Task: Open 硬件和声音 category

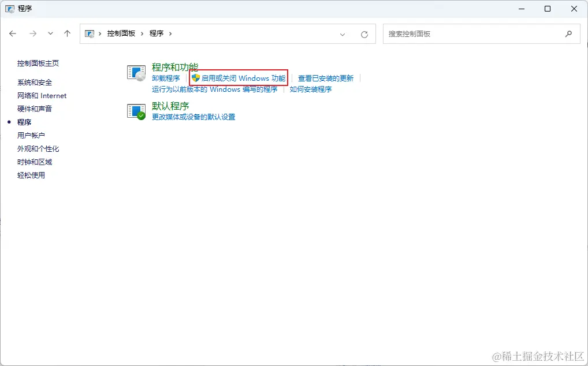Action: click(x=35, y=109)
